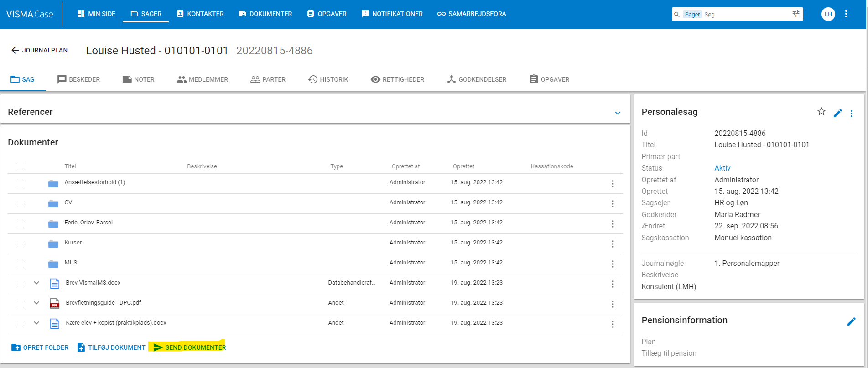Image resolution: width=868 pixels, height=368 pixels.
Task: Switch to the BESKEDER tab
Action: point(78,79)
